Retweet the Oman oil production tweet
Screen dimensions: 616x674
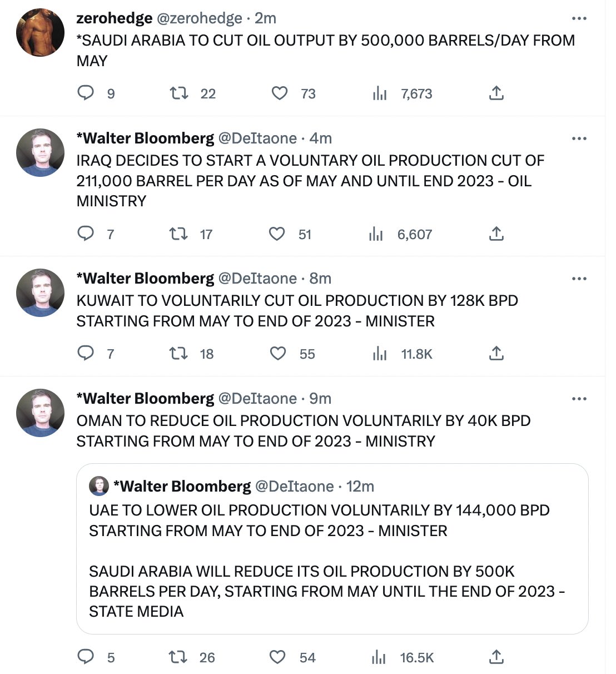click(x=178, y=657)
